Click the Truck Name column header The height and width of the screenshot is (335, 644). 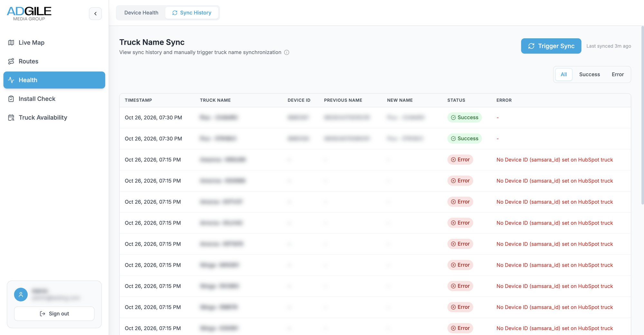(x=215, y=100)
